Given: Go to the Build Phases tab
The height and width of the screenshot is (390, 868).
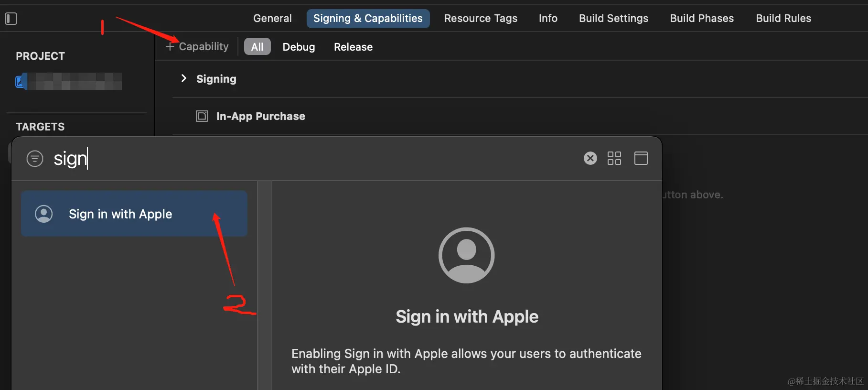Looking at the screenshot, I should 702,18.
